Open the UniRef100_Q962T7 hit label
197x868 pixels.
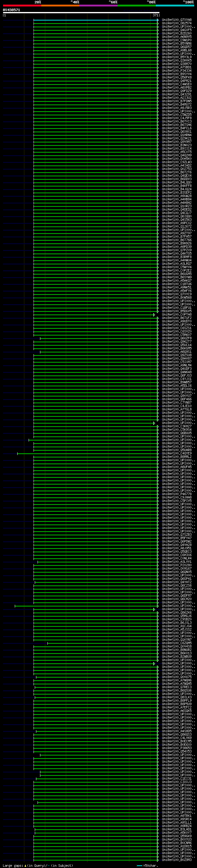click(x=177, y=342)
